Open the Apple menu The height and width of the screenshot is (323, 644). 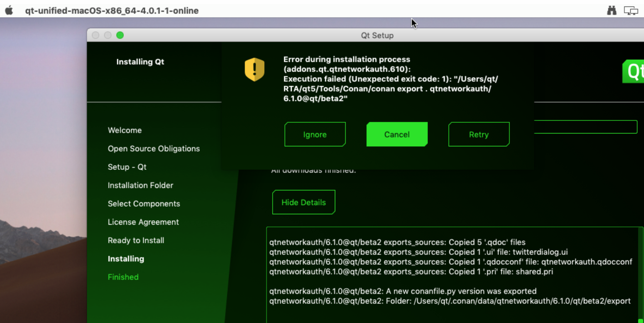pyautogui.click(x=9, y=10)
